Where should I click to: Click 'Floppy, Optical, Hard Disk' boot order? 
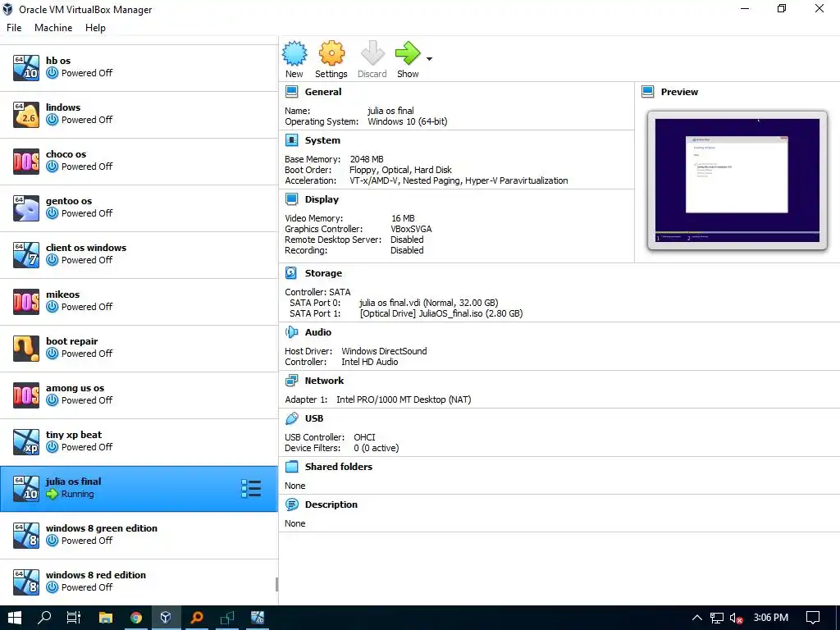click(400, 170)
